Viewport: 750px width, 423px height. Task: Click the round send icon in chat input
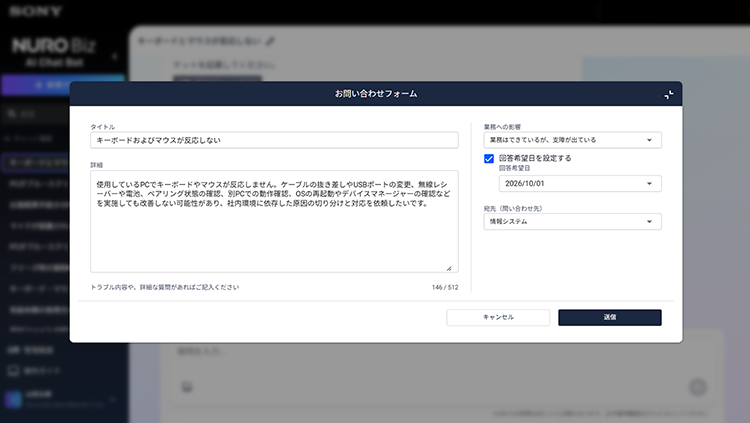pos(697,387)
